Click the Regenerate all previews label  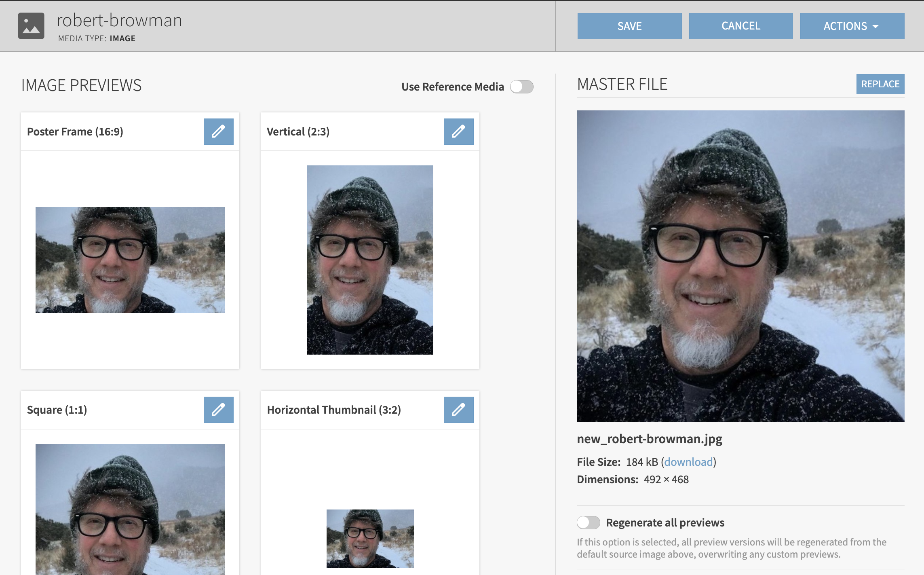click(x=665, y=522)
